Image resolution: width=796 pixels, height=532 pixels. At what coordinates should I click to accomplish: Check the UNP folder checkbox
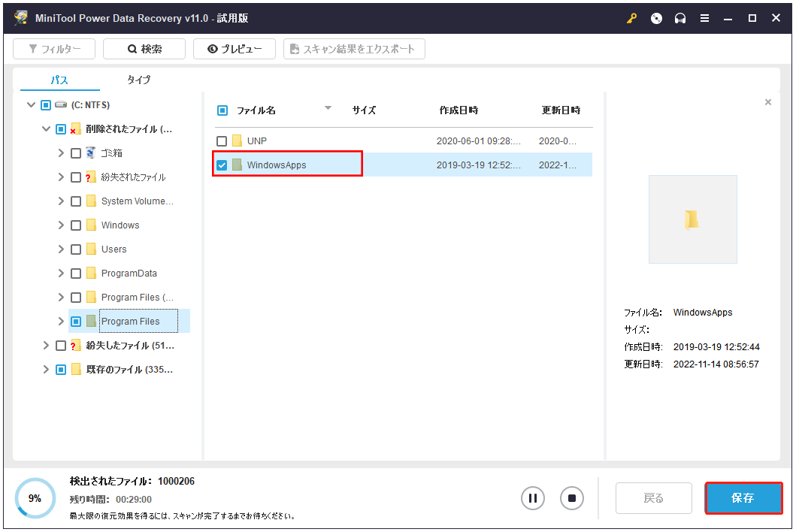pos(222,141)
